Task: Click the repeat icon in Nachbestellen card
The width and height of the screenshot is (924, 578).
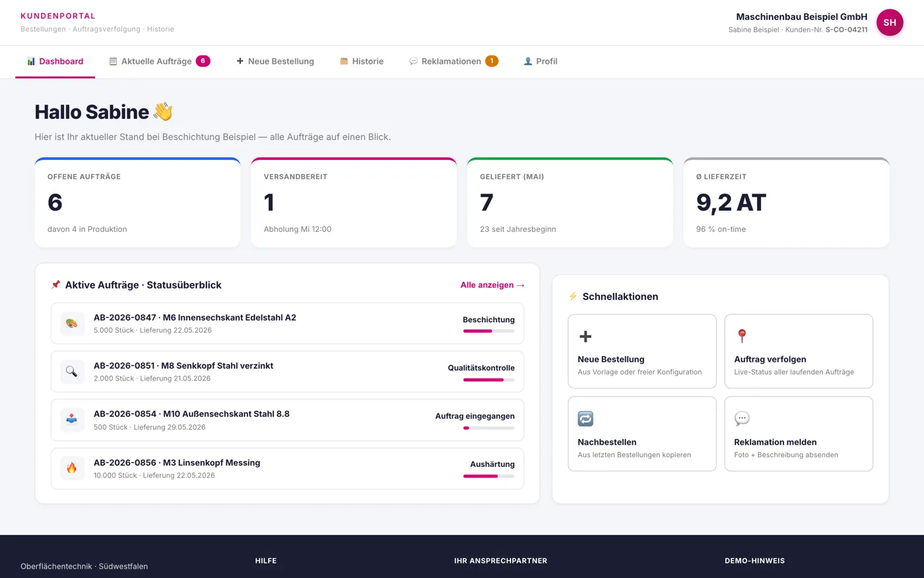Action: (585, 419)
